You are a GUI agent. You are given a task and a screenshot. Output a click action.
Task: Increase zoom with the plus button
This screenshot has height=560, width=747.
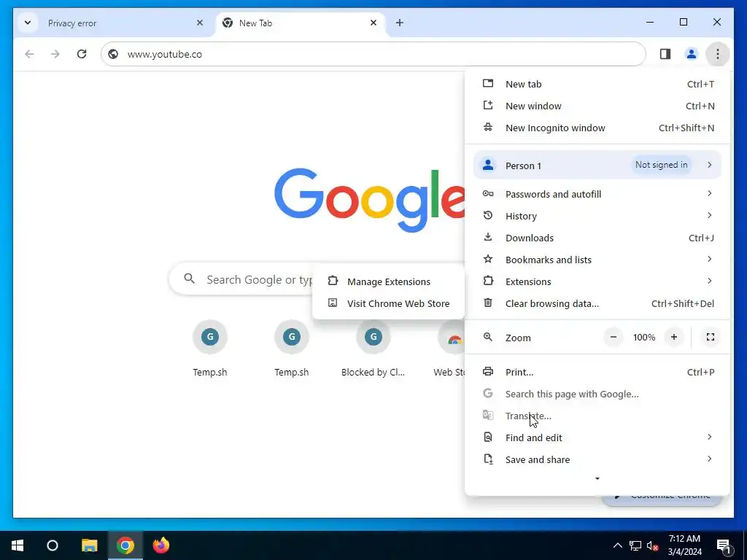pyautogui.click(x=673, y=337)
